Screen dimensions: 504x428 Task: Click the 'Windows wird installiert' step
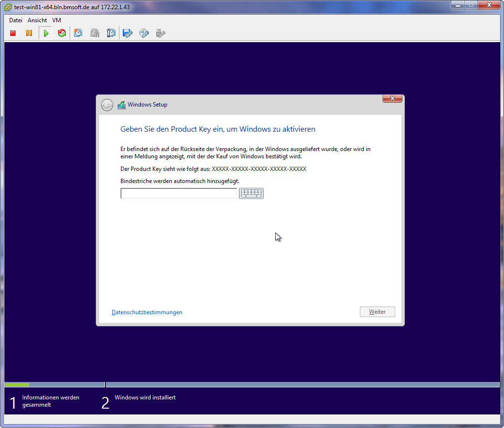point(145,397)
